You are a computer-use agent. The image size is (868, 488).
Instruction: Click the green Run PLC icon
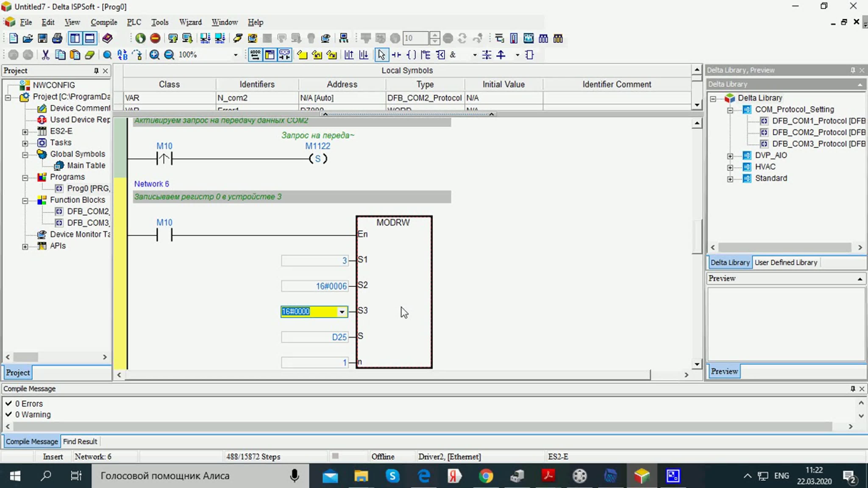(x=140, y=38)
